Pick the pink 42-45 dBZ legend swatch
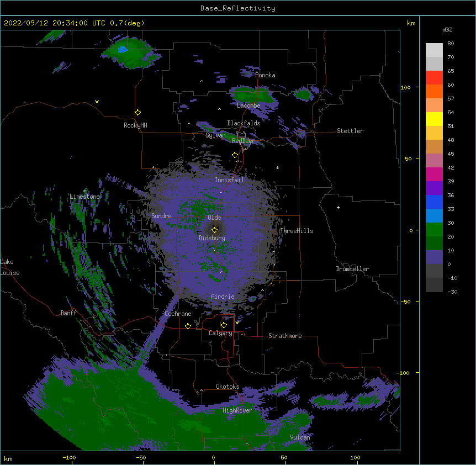This screenshot has height=465, width=476. click(x=434, y=161)
